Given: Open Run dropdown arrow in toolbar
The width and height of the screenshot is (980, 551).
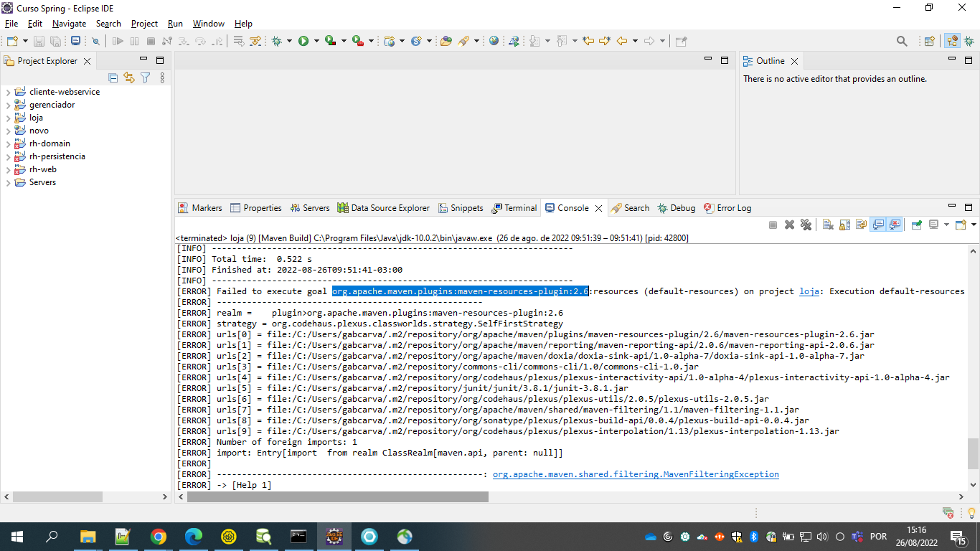Looking at the screenshot, I should tap(316, 41).
